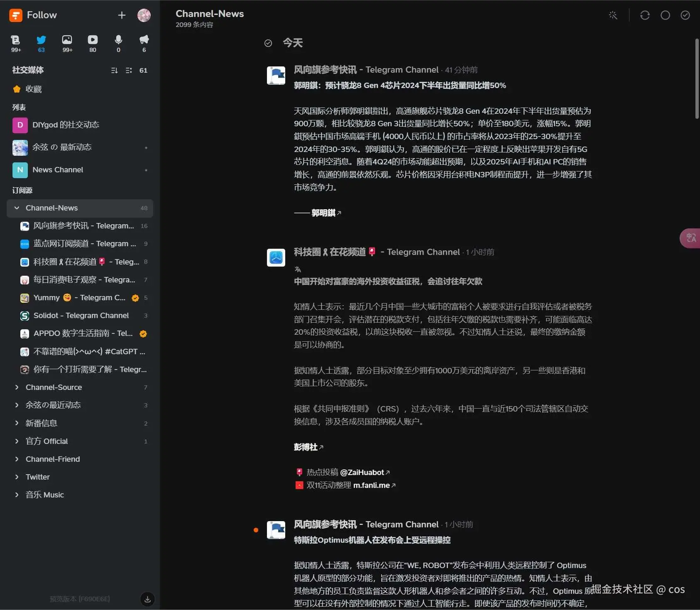Mark all entries as read

pyautogui.click(x=685, y=15)
